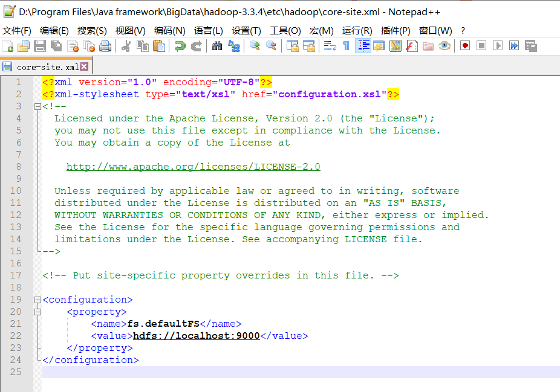Open the ? help menu

click(x=463, y=31)
